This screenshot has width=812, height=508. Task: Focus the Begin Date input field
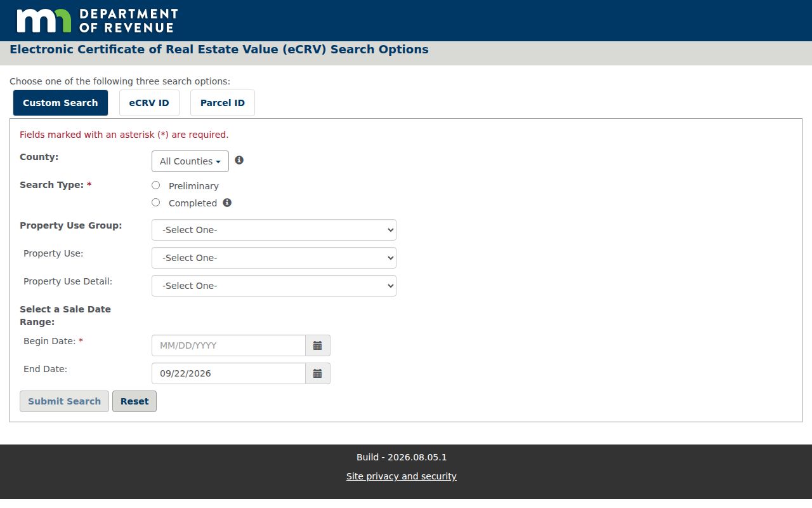228,345
